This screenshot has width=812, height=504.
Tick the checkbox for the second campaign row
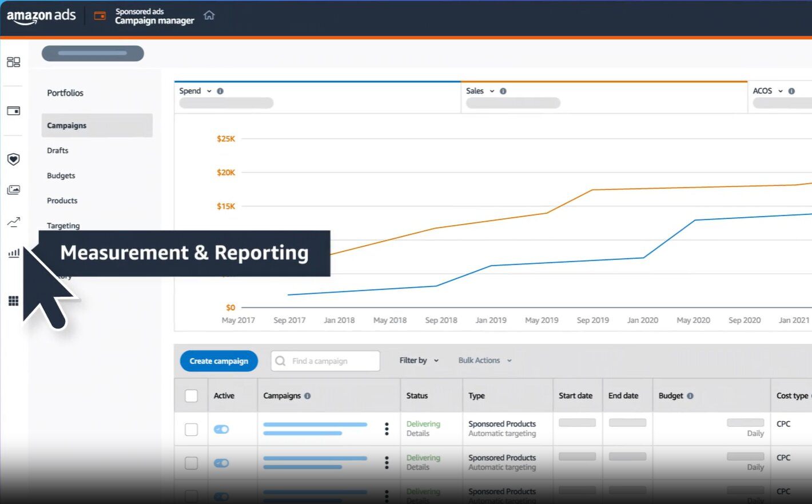[x=191, y=463]
